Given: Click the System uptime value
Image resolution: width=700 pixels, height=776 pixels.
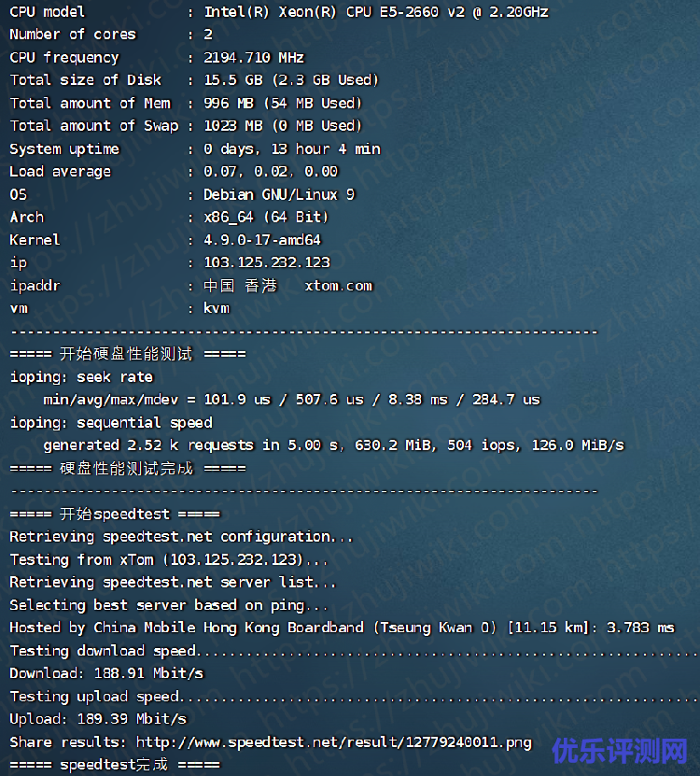Looking at the screenshot, I should tap(291, 148).
